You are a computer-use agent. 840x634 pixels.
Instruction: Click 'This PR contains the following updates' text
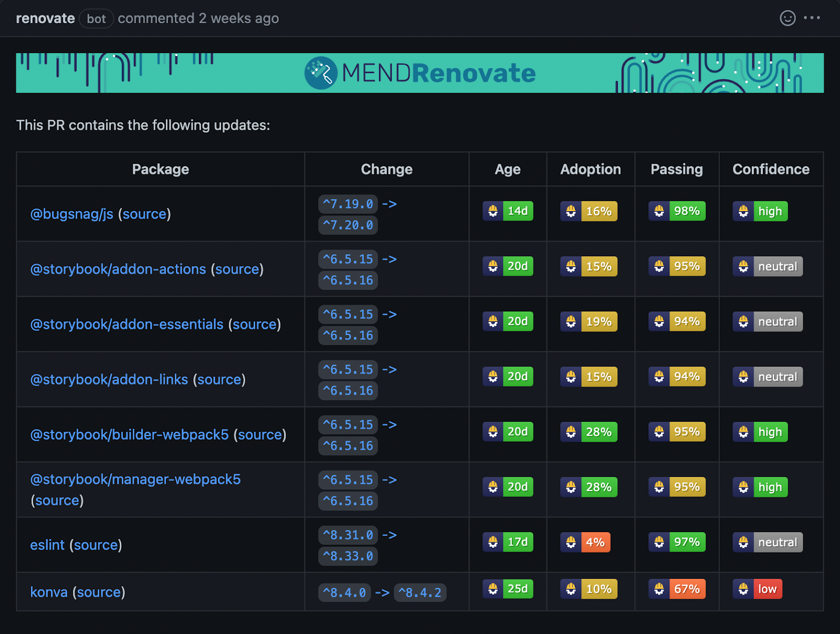click(x=143, y=125)
